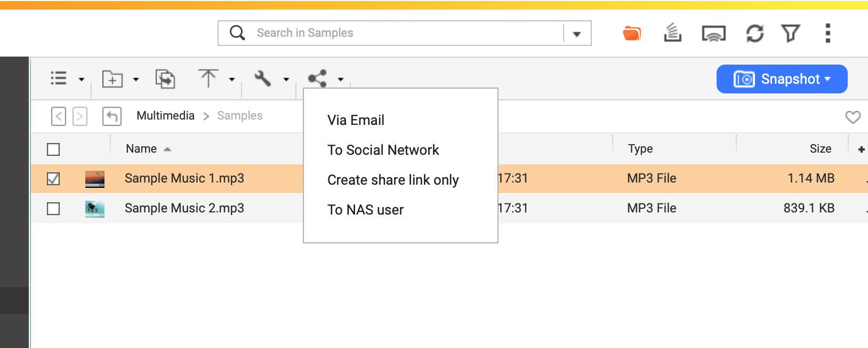868x348 pixels.
Task: Open the background tasks stack icon
Action: point(672,33)
